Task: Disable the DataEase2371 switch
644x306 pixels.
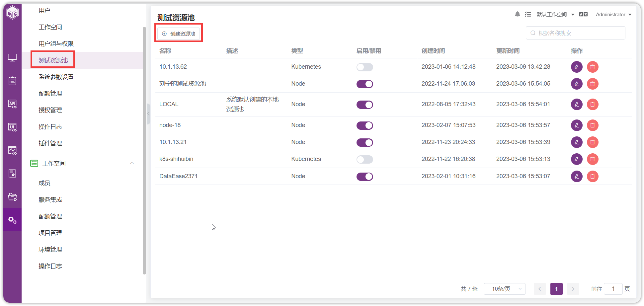Action: [365, 177]
